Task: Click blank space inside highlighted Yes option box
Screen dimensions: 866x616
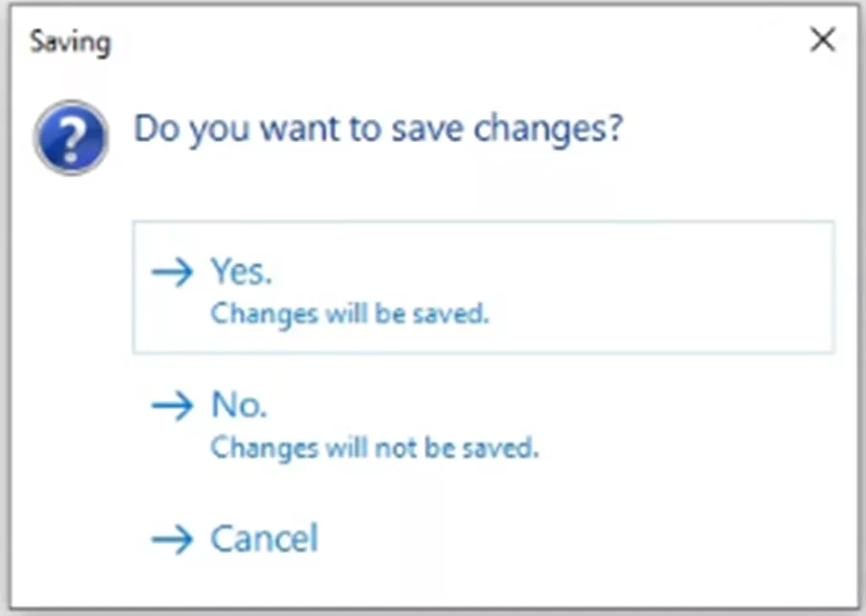Action: 672,288
